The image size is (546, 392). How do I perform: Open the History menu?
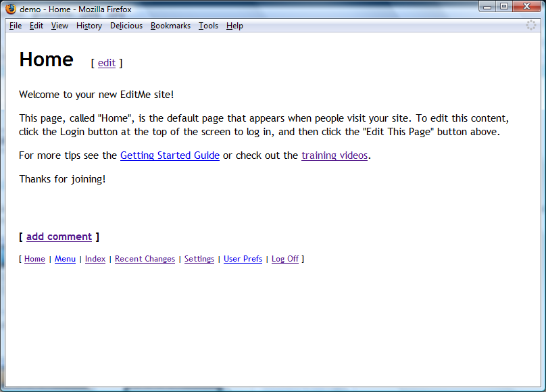click(x=89, y=26)
